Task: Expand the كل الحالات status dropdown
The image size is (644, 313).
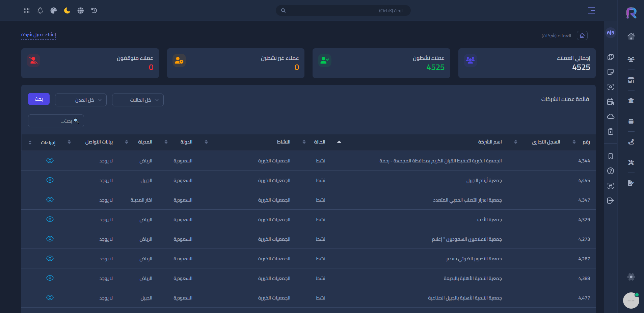Action: 138,100
